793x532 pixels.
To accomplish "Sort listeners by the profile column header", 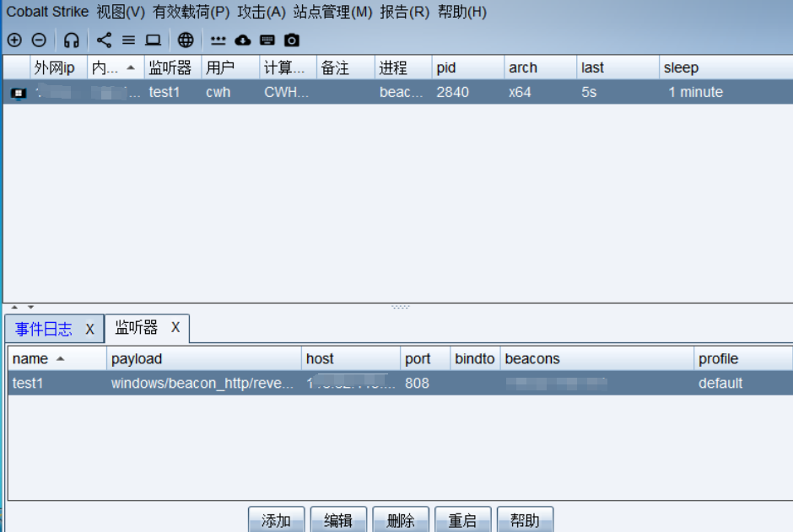I will pyautogui.click(x=743, y=358).
